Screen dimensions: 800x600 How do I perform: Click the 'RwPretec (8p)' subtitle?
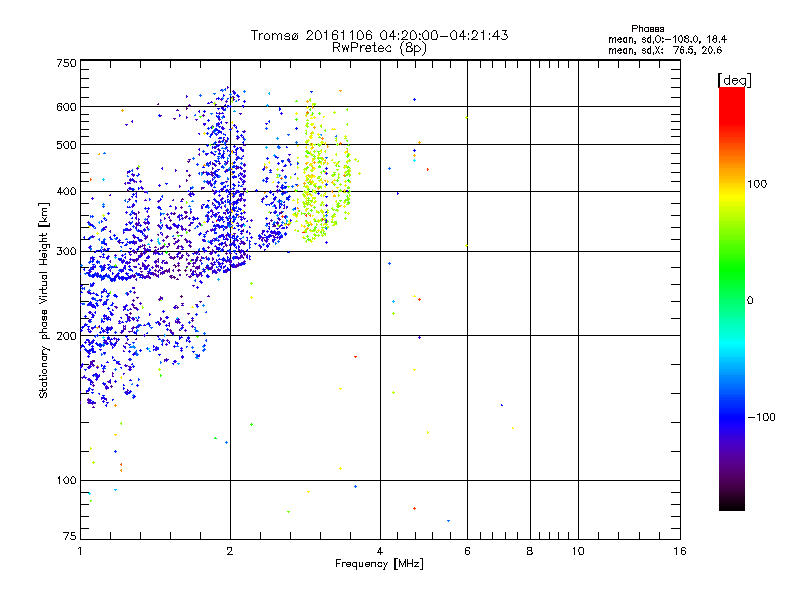point(379,48)
